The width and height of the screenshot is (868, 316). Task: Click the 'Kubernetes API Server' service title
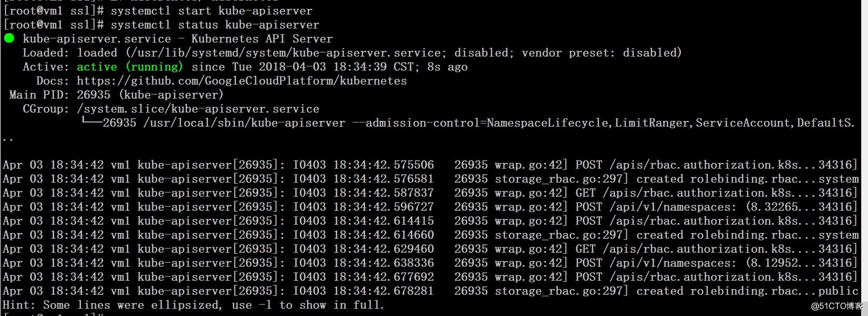tap(261, 39)
